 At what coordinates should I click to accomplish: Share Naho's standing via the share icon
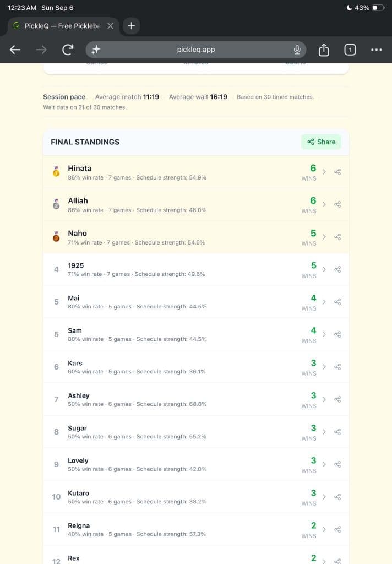(337, 237)
